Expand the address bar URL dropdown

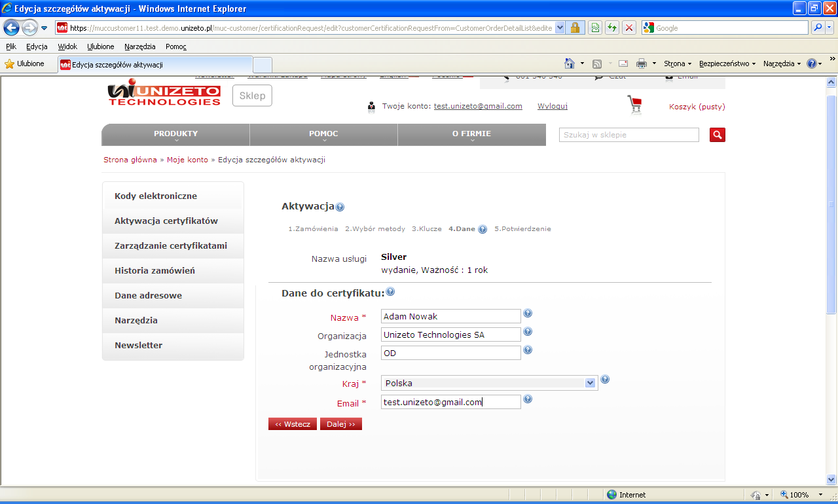[x=560, y=27]
